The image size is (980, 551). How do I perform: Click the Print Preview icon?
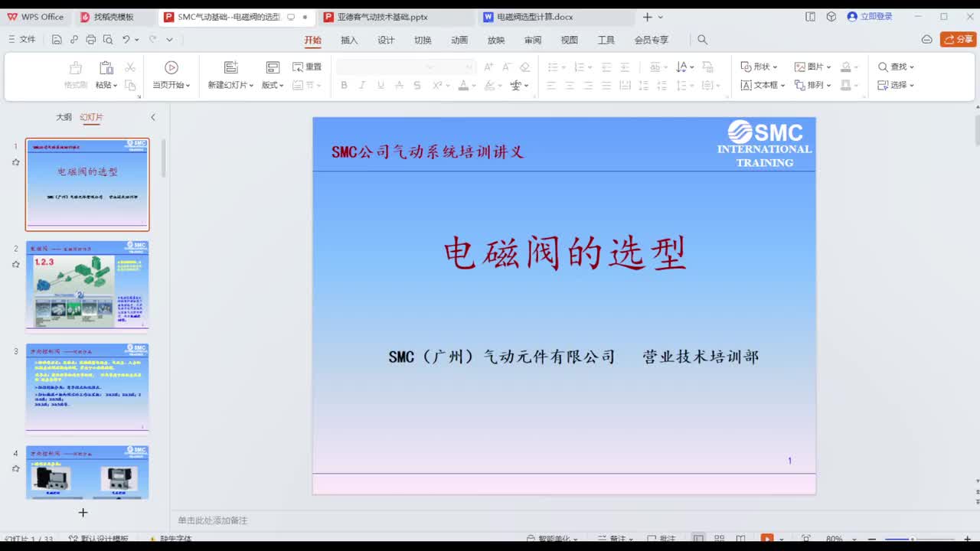(108, 39)
